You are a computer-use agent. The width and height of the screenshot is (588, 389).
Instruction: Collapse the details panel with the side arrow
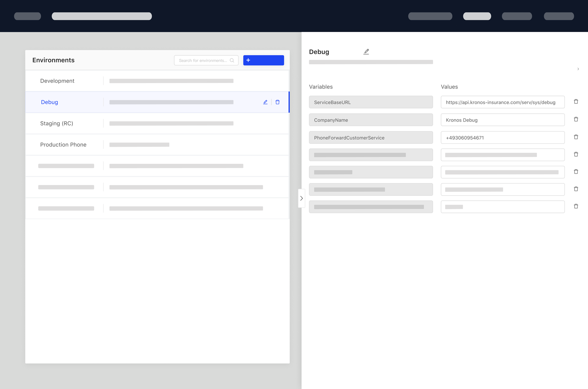[x=301, y=198]
